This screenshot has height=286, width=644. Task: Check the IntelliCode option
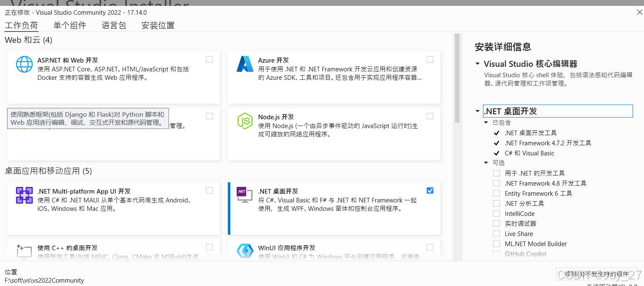[x=496, y=213]
